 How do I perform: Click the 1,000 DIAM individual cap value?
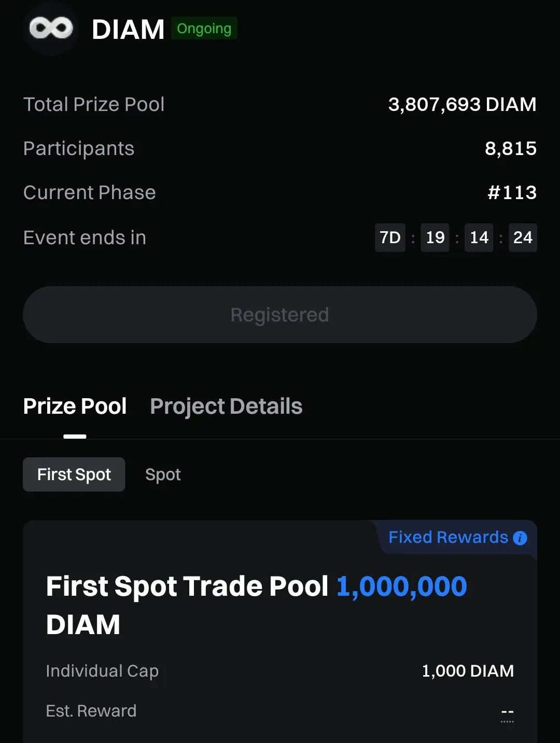468,671
